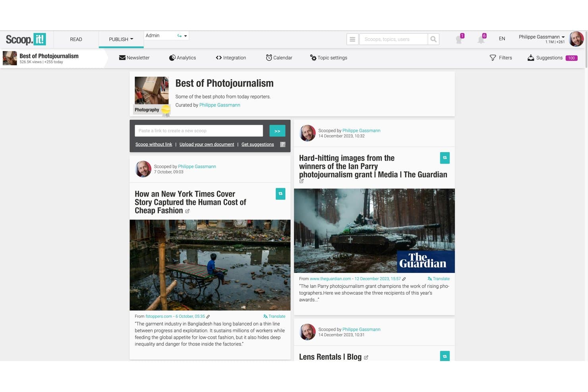Open the Ian Parry photojournalism grant headline
The height and width of the screenshot is (392, 588).
(x=373, y=166)
